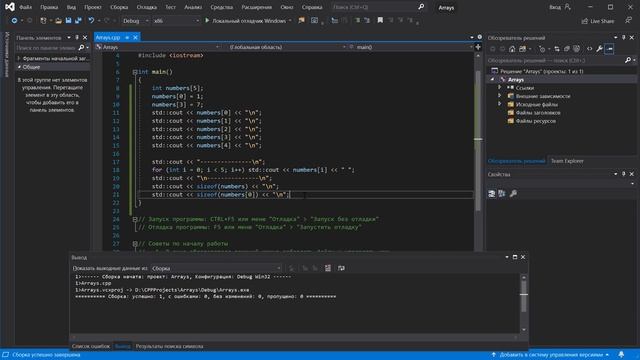Open the Arrays project scope dropdown
The image size is (640, 360).
(x=158, y=47)
